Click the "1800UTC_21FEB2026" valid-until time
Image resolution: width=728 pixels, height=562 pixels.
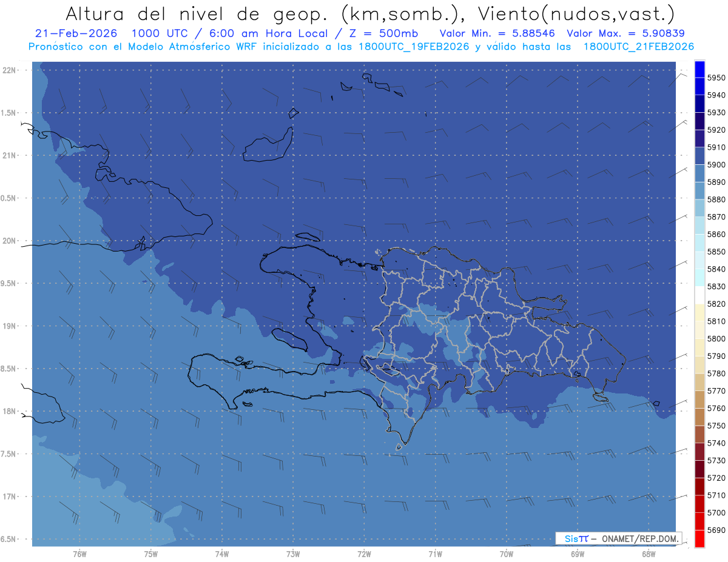click(x=639, y=47)
